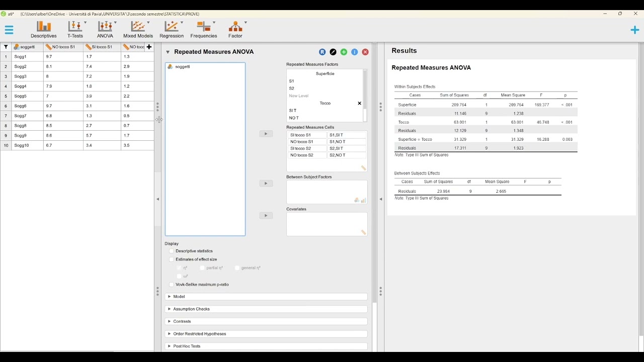The height and width of the screenshot is (362, 644).
Task: Open the Mixed Models menu
Action: coord(138,30)
